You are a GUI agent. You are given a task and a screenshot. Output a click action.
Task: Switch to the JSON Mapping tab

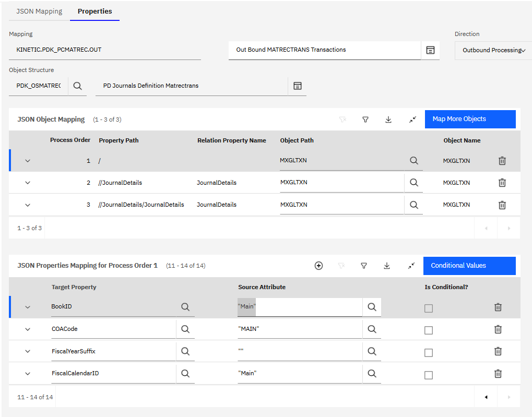[39, 11]
